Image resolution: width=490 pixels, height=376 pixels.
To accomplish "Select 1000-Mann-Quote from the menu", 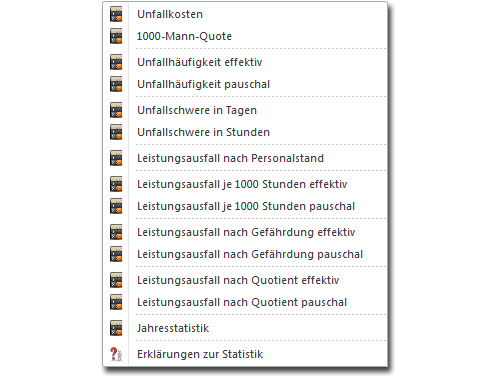I will coord(184,36).
